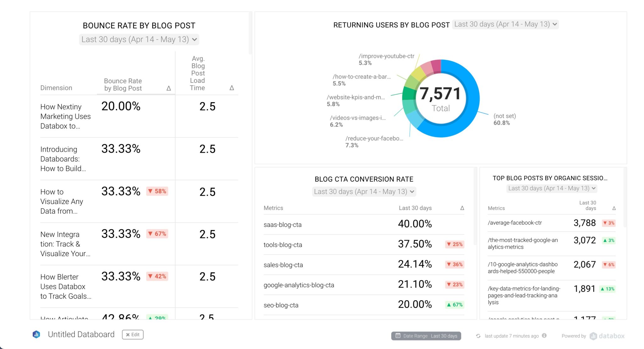Click the refresh icon beside last update

[478, 336]
